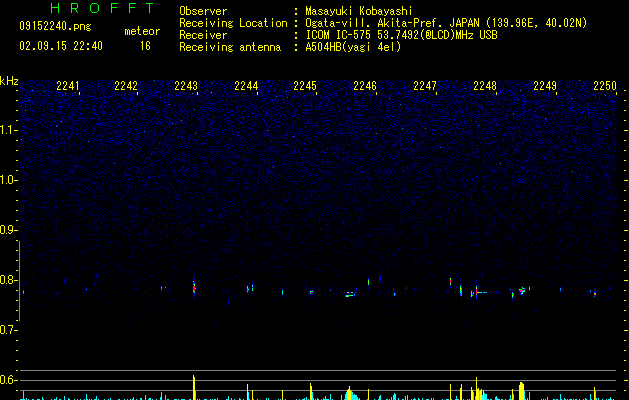Click the Receiver label
Image resolution: width=629 pixels, height=400 pixels.
pos(203,35)
